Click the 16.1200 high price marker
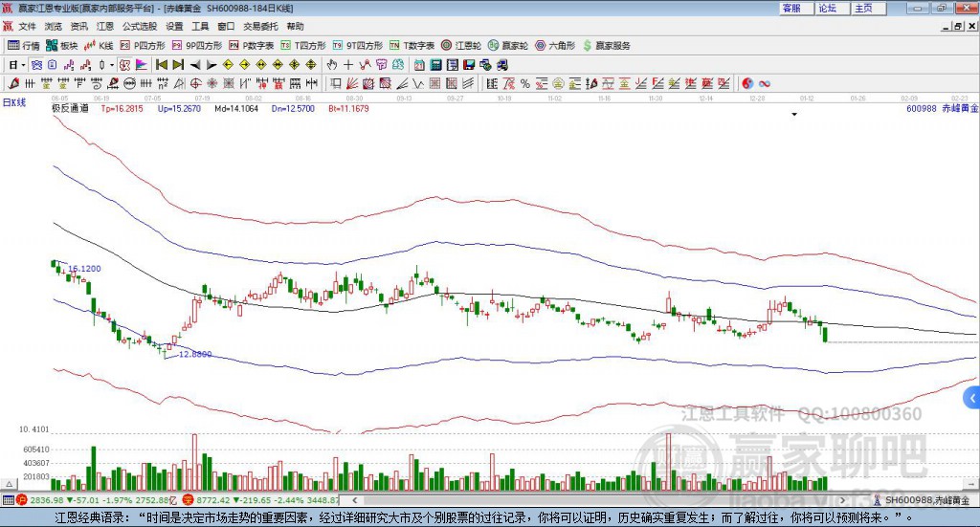This screenshot has height=527, width=980. [84, 269]
